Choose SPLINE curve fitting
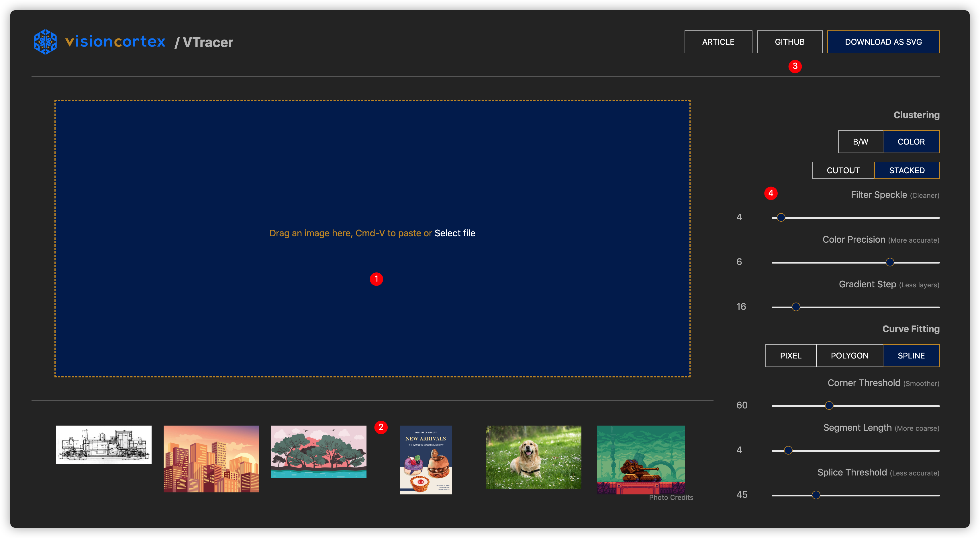The image size is (980, 538). pyautogui.click(x=911, y=356)
